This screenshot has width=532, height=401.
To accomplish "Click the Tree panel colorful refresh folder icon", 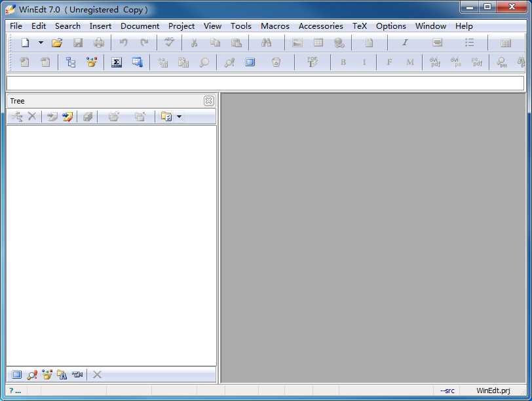I will 67,117.
